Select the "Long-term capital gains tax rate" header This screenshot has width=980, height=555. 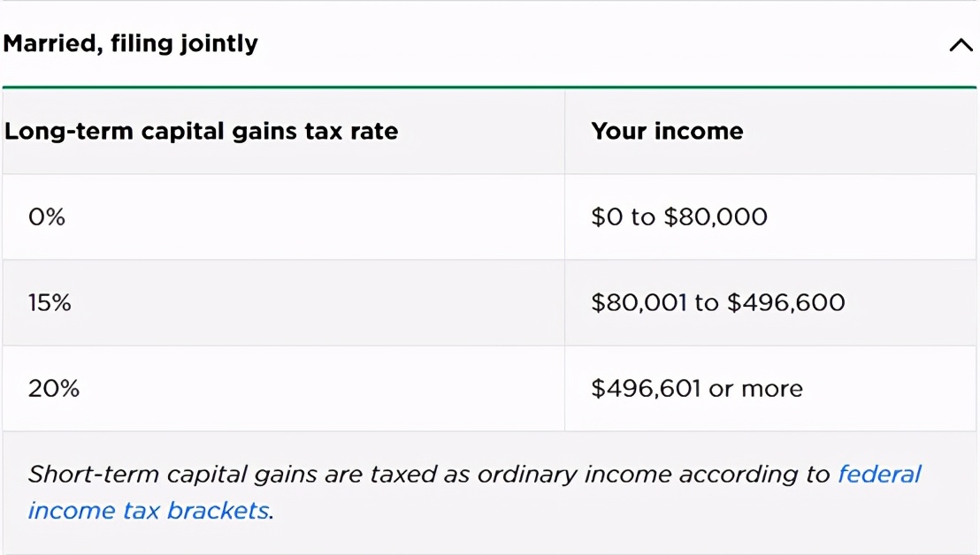202,132
